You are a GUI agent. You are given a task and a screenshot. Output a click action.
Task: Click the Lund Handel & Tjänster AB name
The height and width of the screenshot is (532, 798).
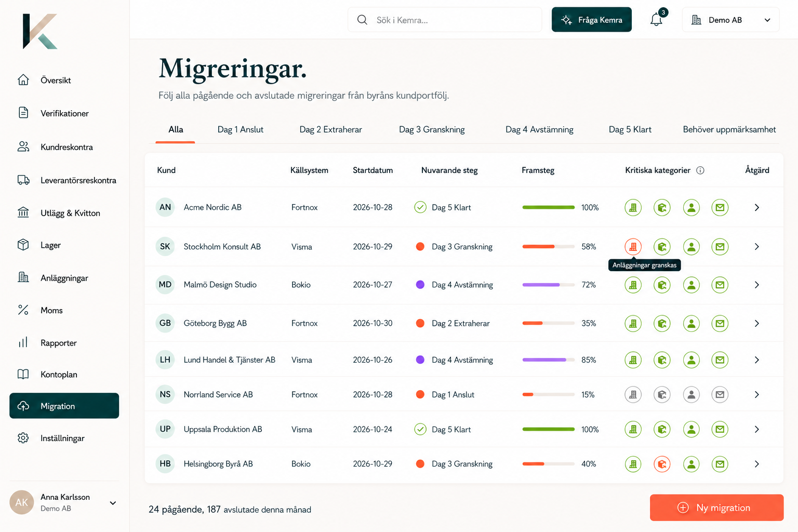point(230,360)
